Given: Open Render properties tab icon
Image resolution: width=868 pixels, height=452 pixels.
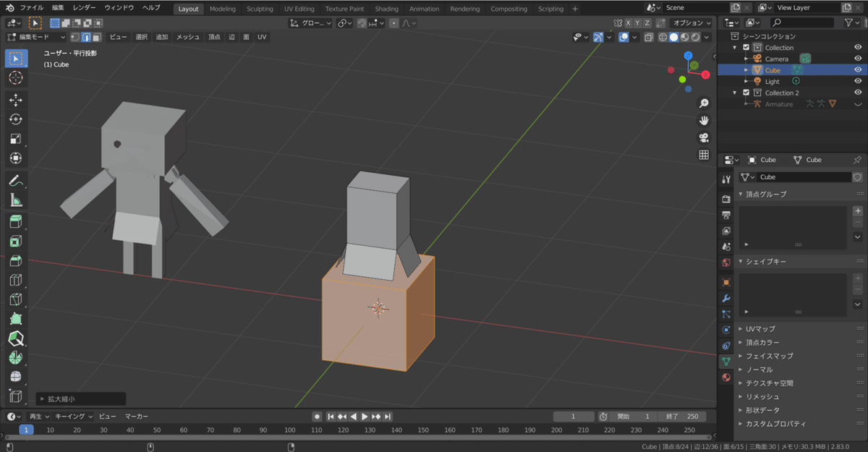Looking at the screenshot, I should click(x=726, y=199).
